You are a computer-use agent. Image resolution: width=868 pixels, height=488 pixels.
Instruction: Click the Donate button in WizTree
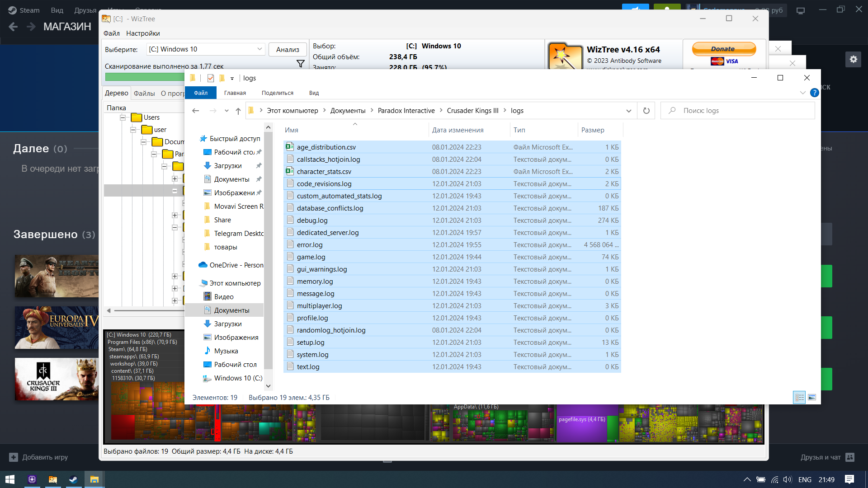(x=723, y=49)
